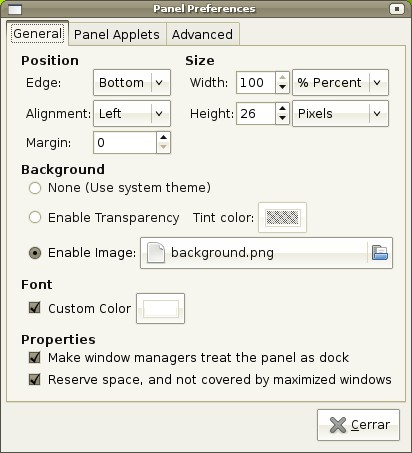Decrease Width using the down arrow
412x453 pixels.
282,87
